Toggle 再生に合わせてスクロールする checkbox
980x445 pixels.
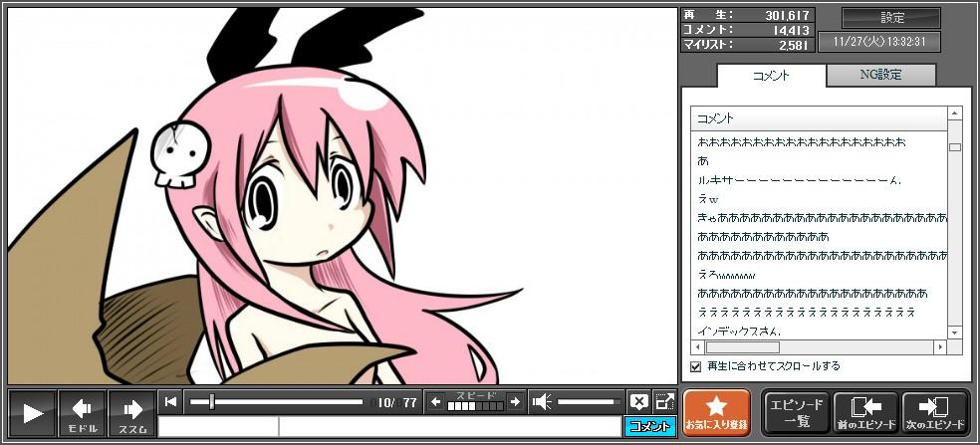696,366
